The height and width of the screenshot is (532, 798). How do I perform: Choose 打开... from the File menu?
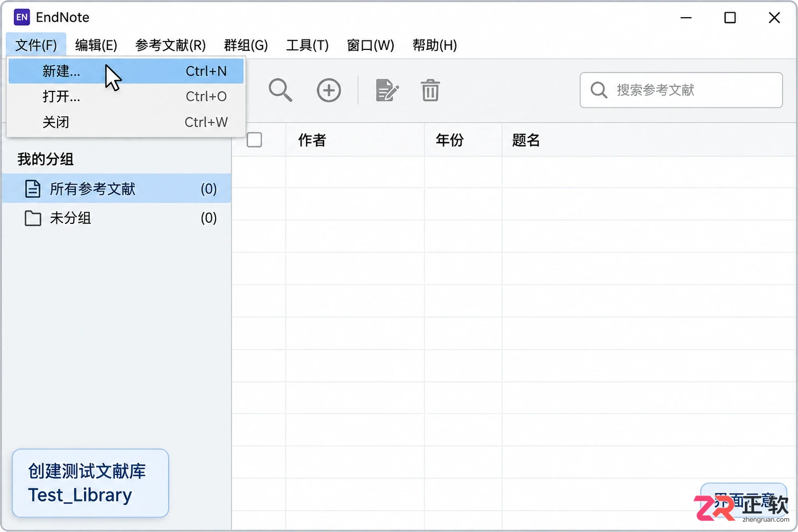[x=126, y=96]
